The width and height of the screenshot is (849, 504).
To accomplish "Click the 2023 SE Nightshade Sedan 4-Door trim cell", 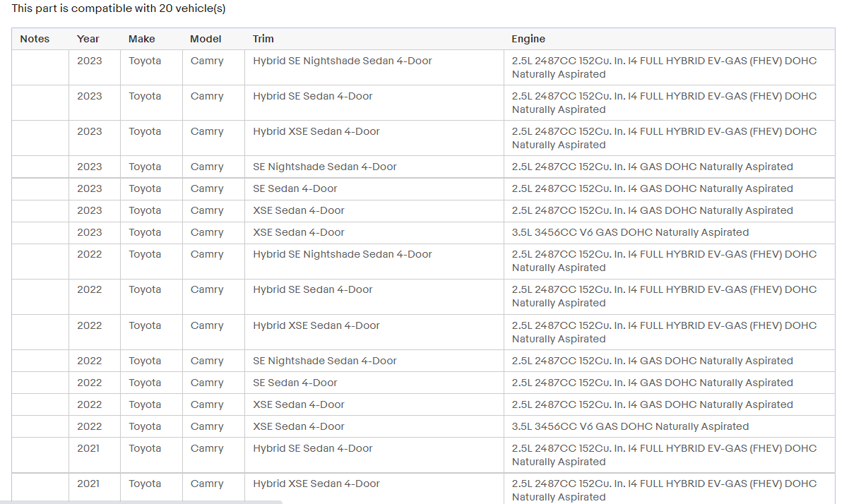I will (374, 167).
